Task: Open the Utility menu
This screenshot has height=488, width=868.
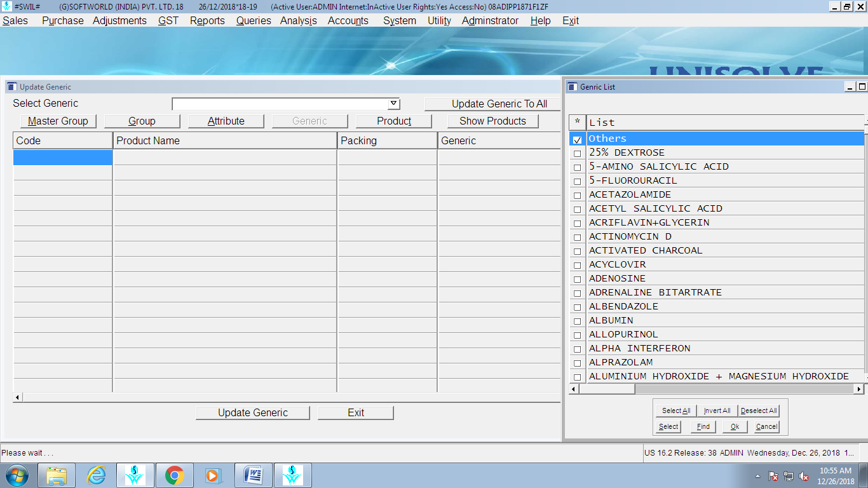Action: [x=439, y=20]
